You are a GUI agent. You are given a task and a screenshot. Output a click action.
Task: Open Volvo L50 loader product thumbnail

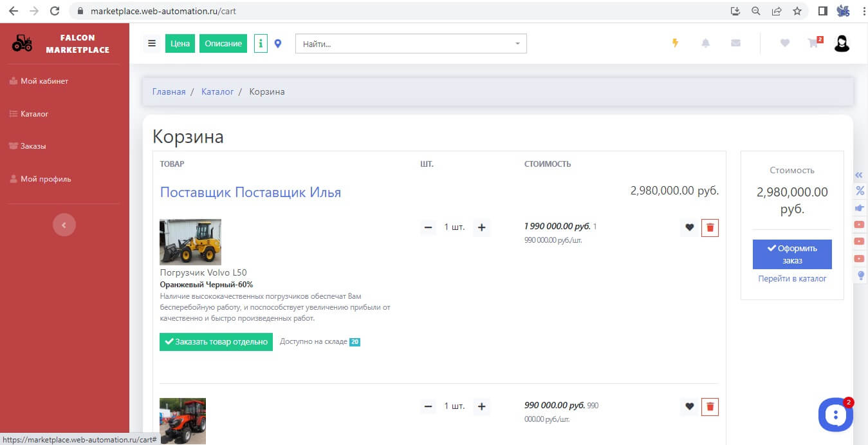pyautogui.click(x=190, y=242)
